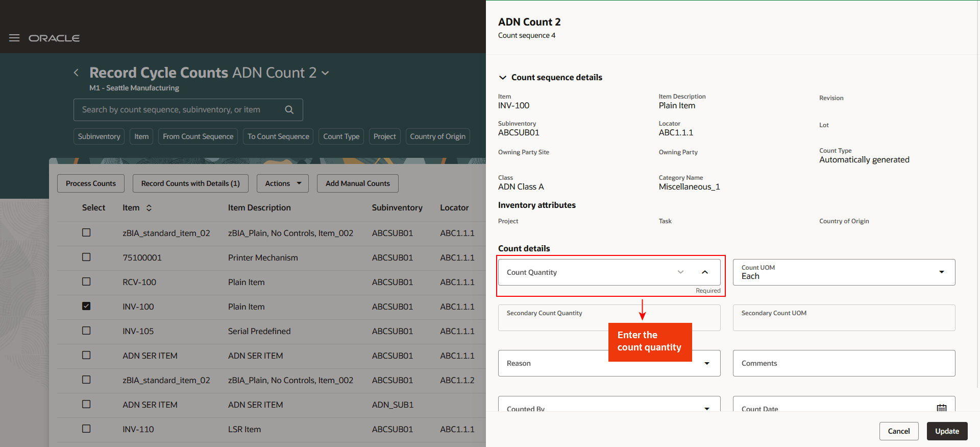Click the Item column sort icon
The width and height of the screenshot is (980, 447).
point(149,208)
